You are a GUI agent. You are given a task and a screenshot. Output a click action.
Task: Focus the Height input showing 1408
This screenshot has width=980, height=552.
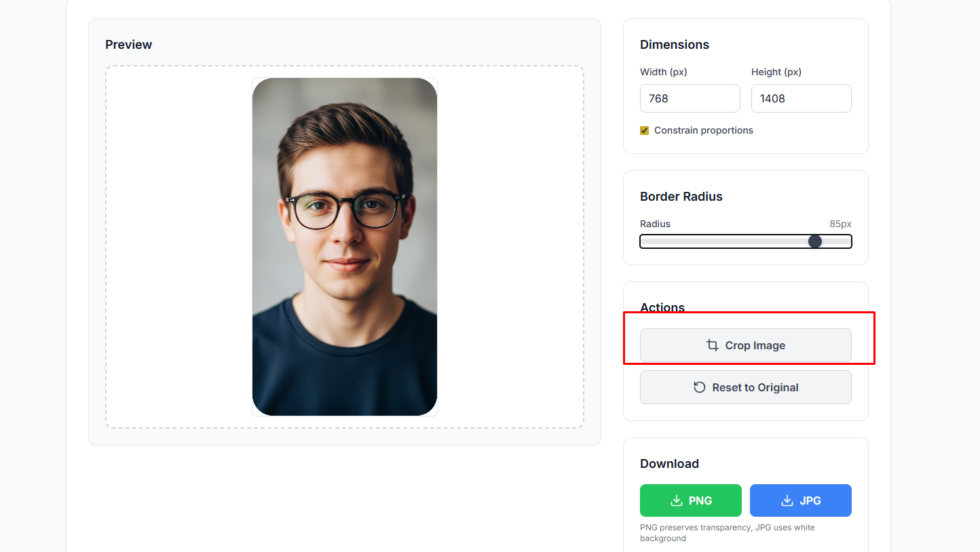point(801,98)
